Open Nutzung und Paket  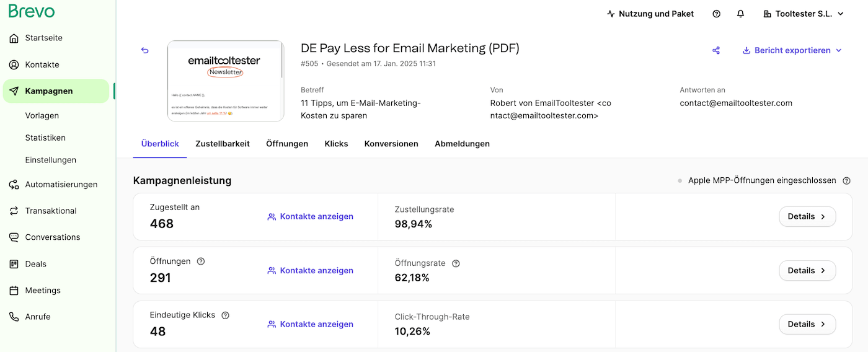650,14
